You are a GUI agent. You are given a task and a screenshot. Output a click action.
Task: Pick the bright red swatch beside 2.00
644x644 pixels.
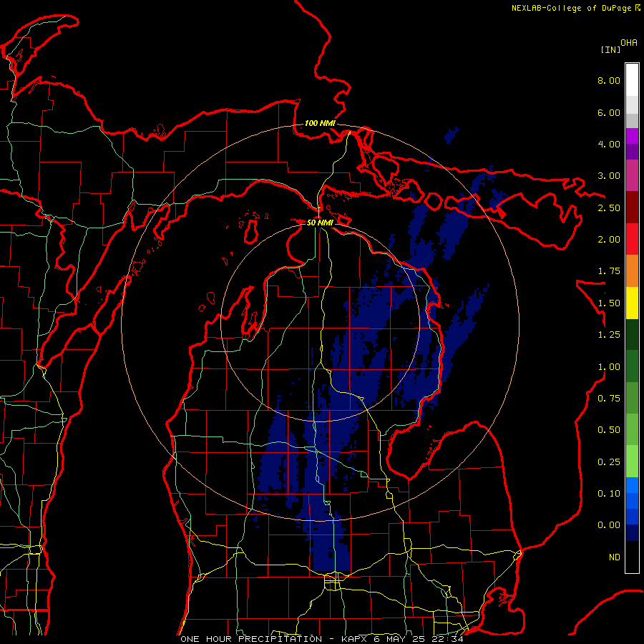pyautogui.click(x=632, y=240)
